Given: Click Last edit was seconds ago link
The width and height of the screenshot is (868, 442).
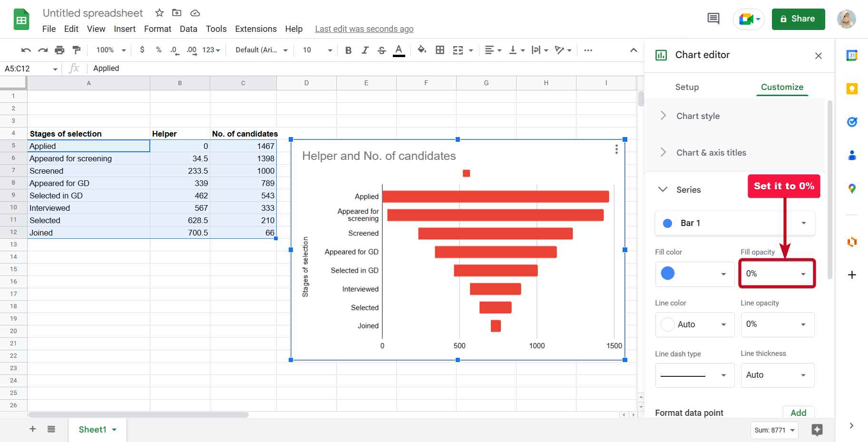Looking at the screenshot, I should click(364, 29).
